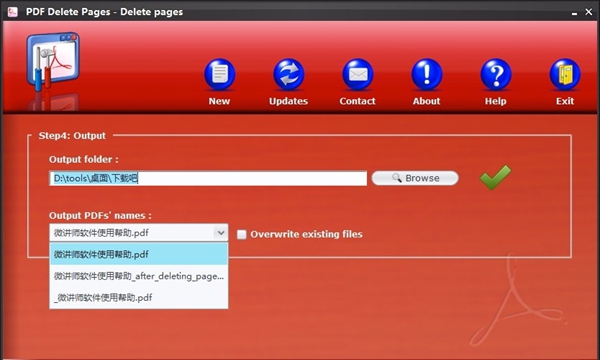600x360 pixels.
Task: Click the Help question mark icon
Action: pyautogui.click(x=496, y=74)
